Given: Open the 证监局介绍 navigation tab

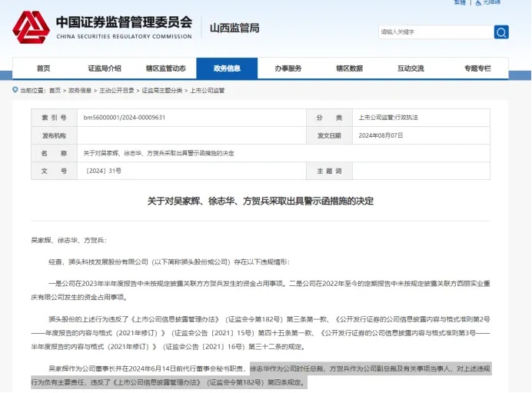Looking at the screenshot, I should [x=105, y=68].
